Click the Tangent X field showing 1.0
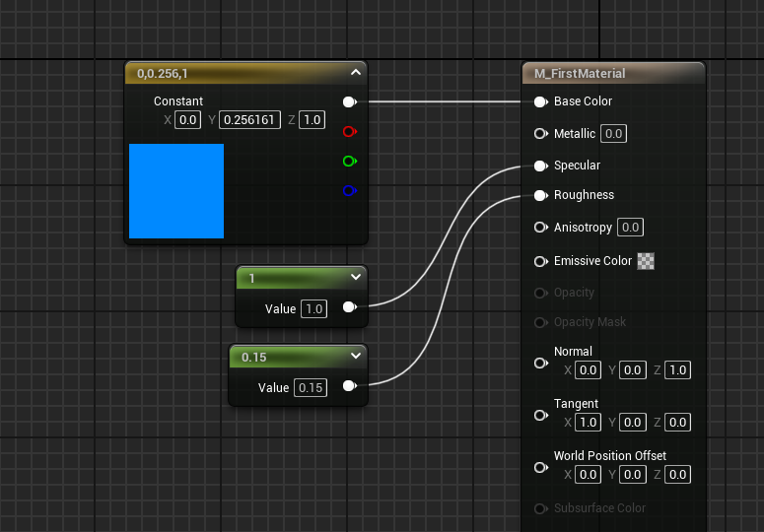The height and width of the screenshot is (532, 764). (589, 422)
